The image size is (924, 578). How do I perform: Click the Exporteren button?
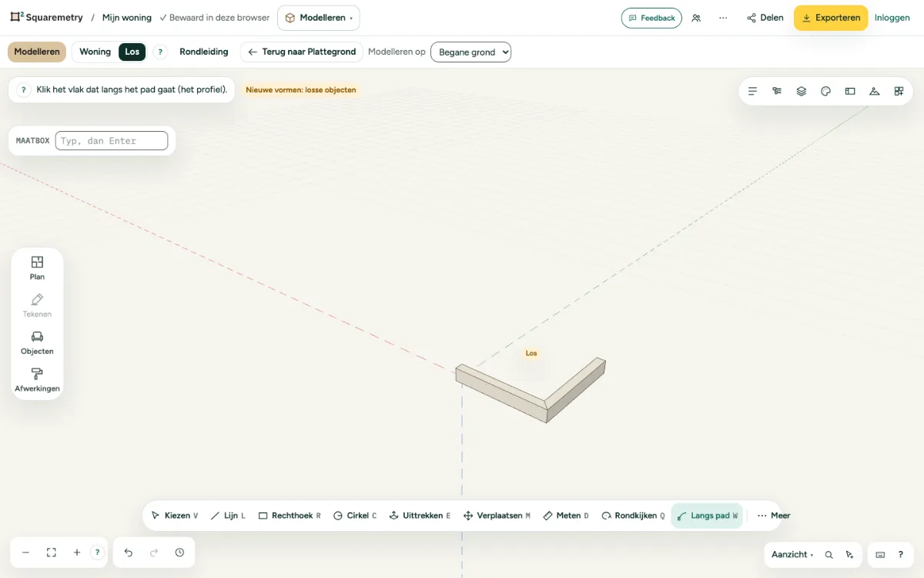831,18
